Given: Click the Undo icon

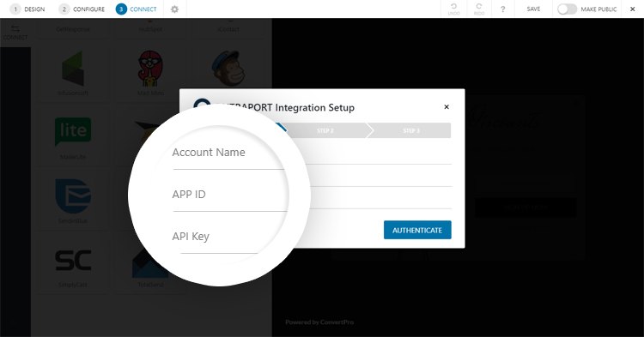Looking at the screenshot, I should click(x=454, y=9).
